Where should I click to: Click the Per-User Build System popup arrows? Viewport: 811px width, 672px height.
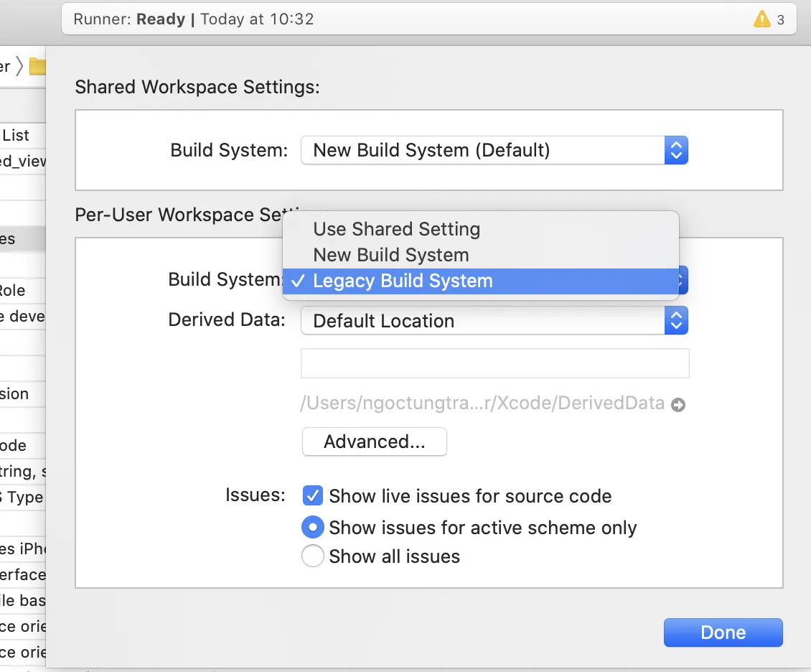click(x=683, y=281)
